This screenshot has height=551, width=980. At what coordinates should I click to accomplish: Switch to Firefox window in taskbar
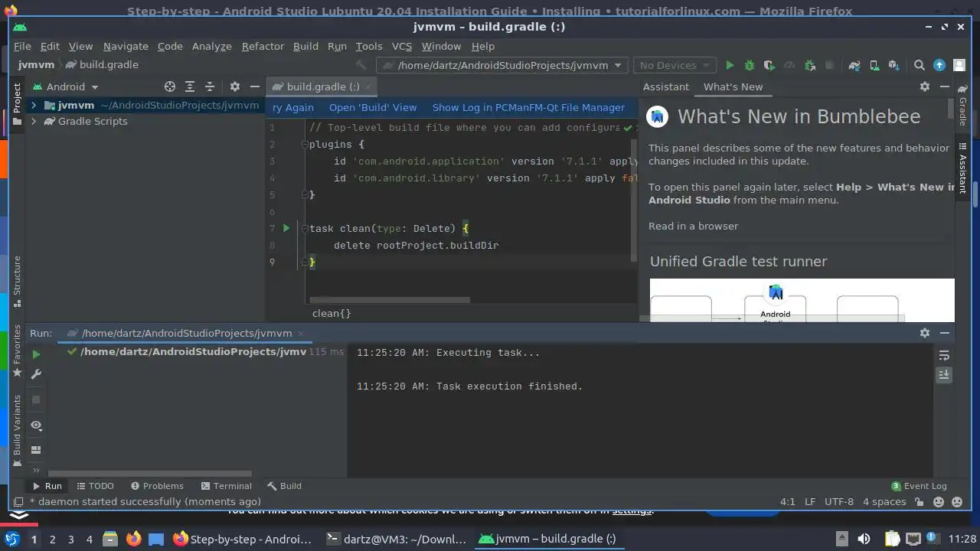[x=243, y=539]
